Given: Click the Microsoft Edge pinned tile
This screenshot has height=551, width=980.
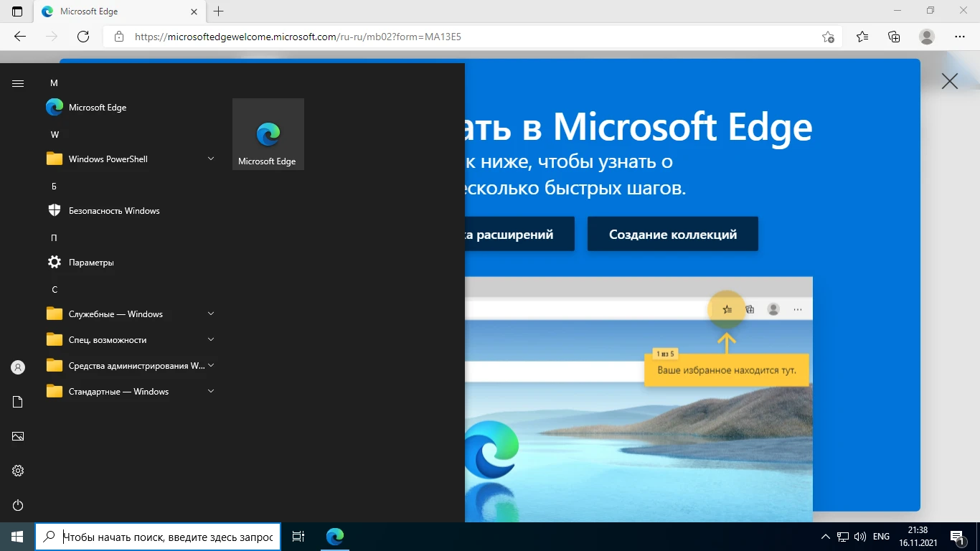Looking at the screenshot, I should click(x=268, y=134).
